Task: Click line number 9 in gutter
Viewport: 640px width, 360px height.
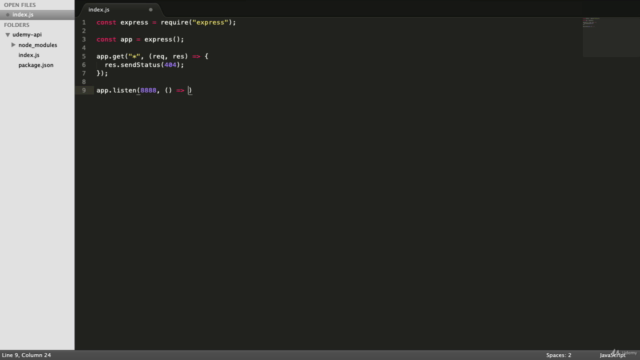Action: click(84, 90)
